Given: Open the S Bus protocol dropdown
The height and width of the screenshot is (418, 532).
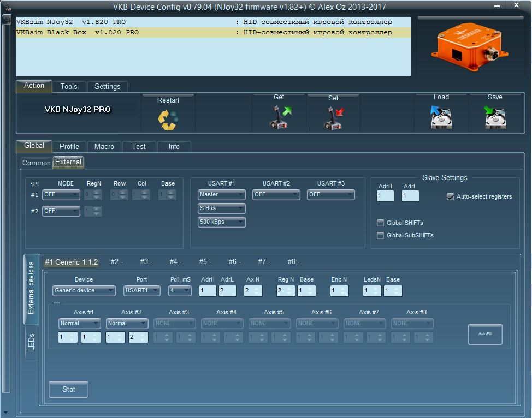Looking at the screenshot, I should tap(222, 208).
